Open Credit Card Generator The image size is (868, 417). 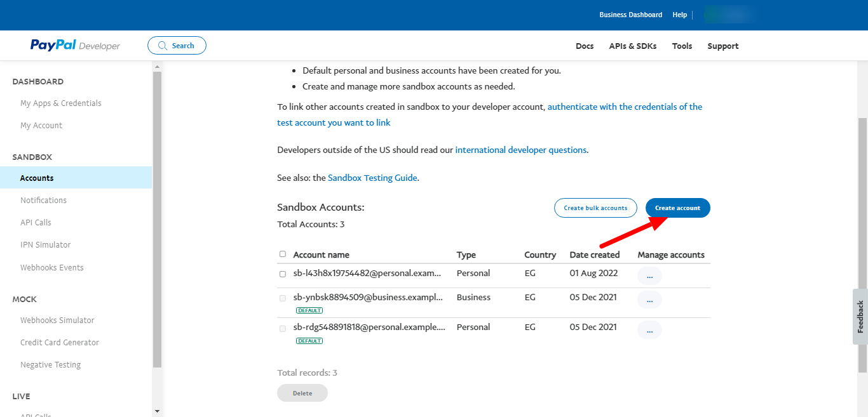tap(60, 343)
